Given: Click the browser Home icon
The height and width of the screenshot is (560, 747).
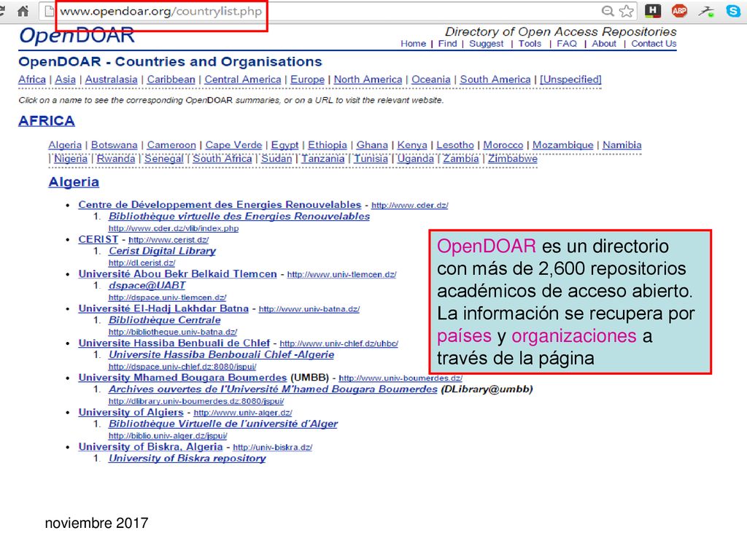Looking at the screenshot, I should (x=23, y=11).
